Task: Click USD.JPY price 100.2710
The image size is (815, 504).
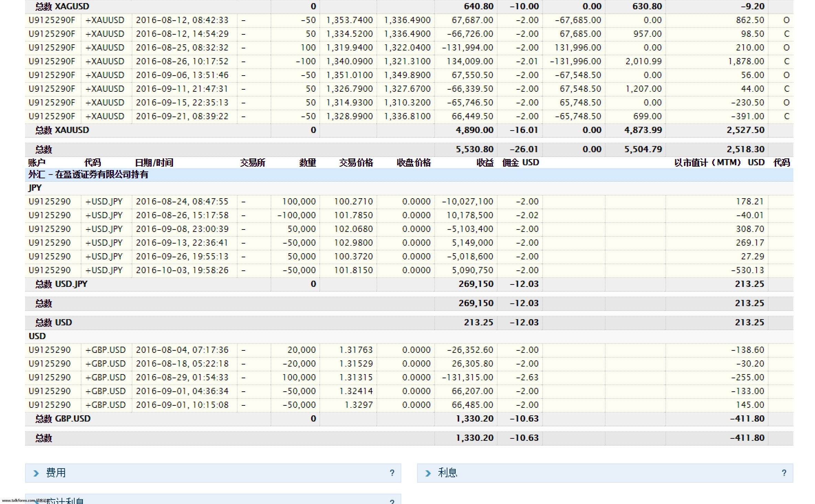Action: pyautogui.click(x=354, y=202)
